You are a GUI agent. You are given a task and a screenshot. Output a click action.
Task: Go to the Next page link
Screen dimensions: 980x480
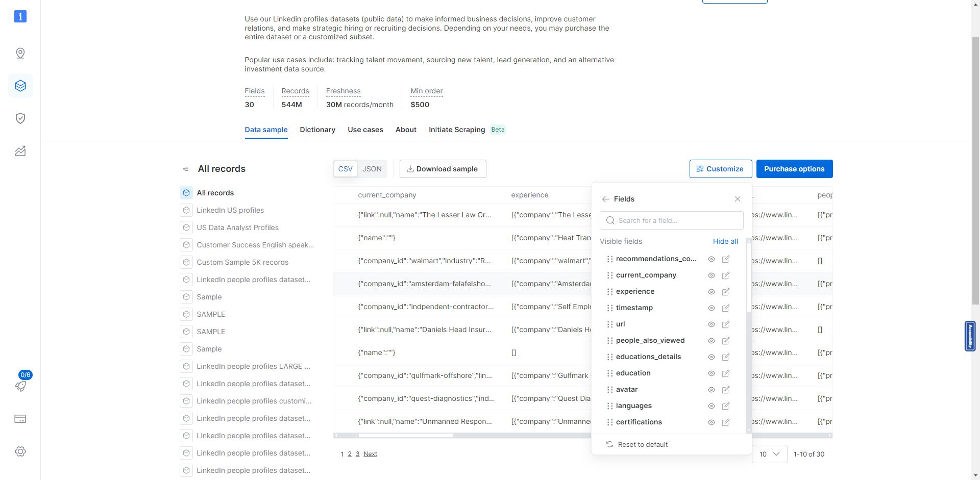coord(370,454)
